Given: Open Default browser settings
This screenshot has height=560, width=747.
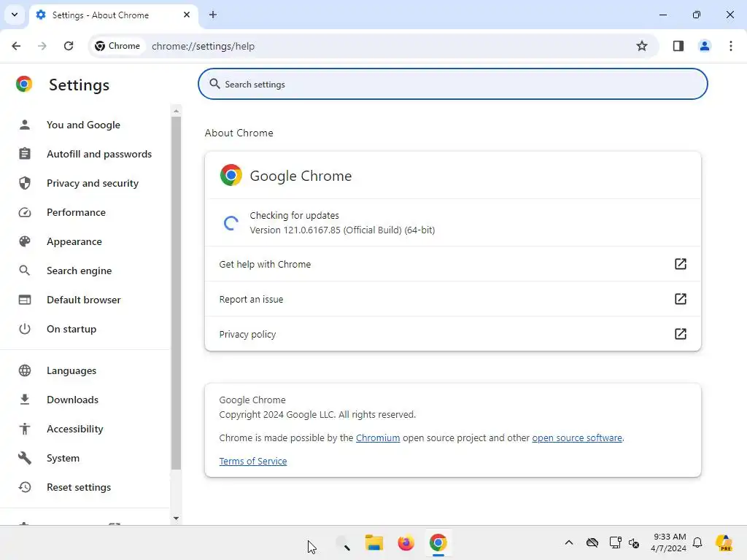Looking at the screenshot, I should click(x=83, y=300).
